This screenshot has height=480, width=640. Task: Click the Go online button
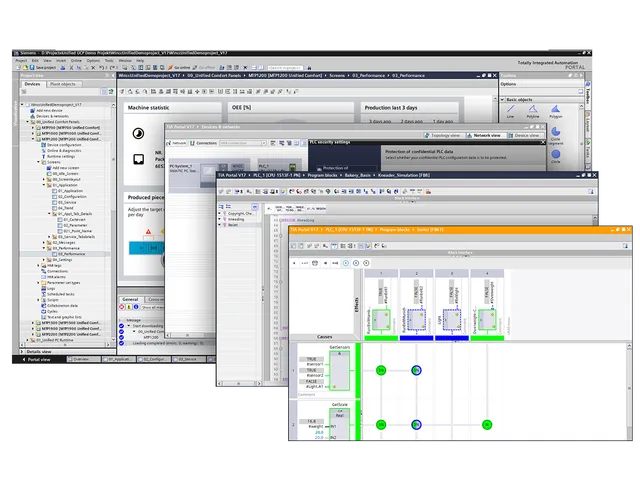(180, 67)
